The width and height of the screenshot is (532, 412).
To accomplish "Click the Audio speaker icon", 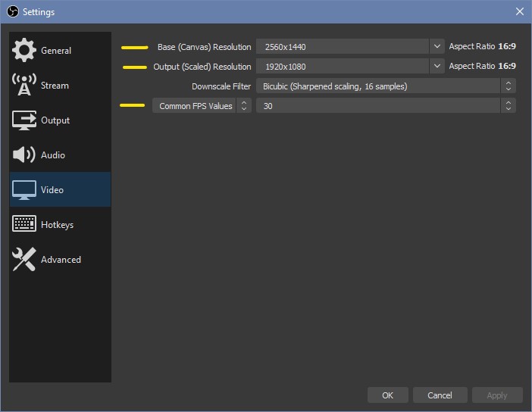I will pos(23,154).
